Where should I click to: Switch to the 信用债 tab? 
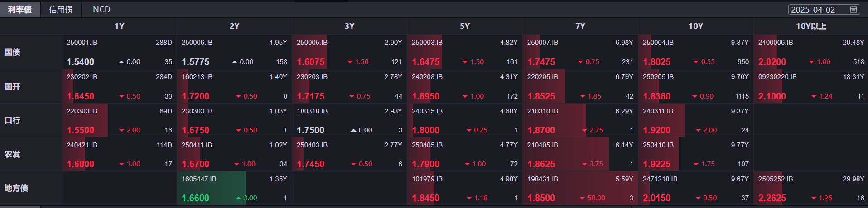[61, 9]
